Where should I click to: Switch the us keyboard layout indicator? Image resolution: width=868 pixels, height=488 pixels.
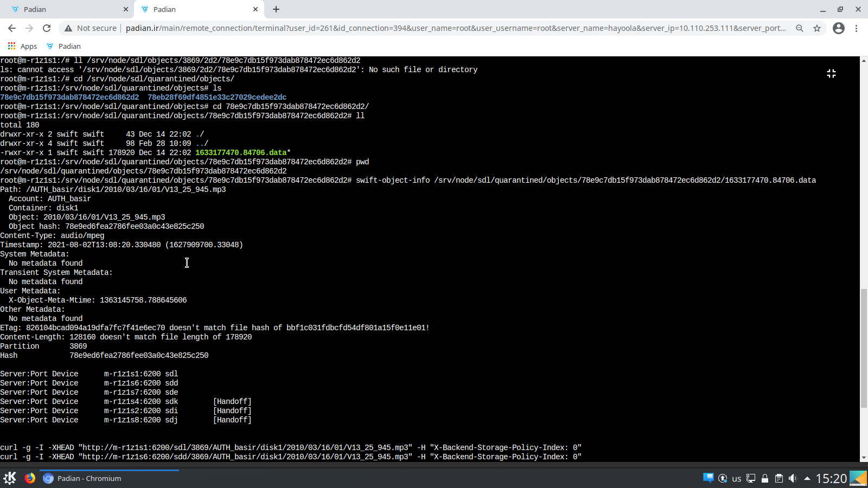[x=737, y=478]
